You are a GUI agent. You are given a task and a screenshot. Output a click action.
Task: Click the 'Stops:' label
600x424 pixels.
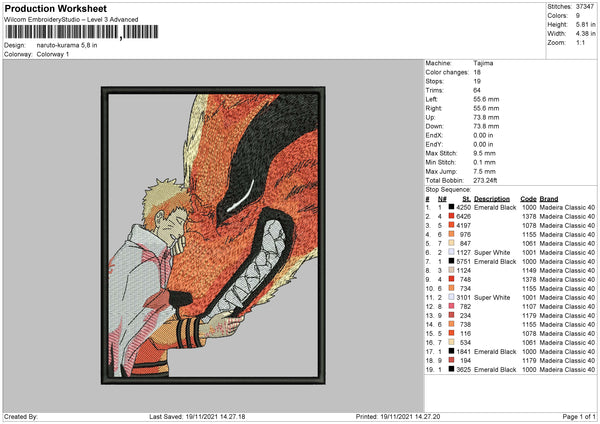tap(435, 82)
